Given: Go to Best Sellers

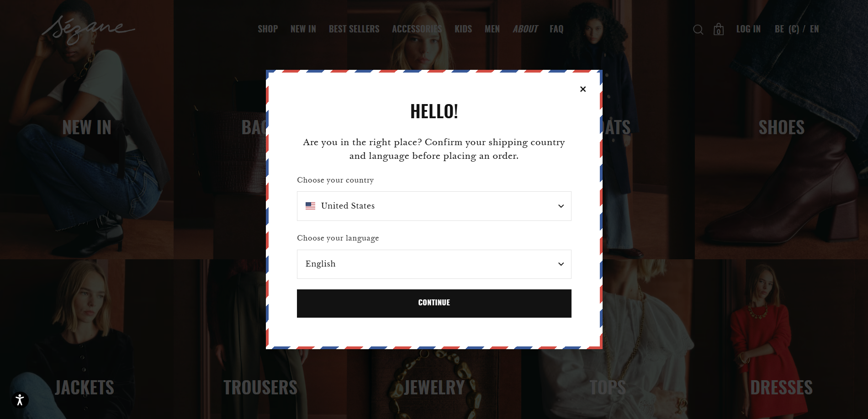Looking at the screenshot, I should click(354, 29).
